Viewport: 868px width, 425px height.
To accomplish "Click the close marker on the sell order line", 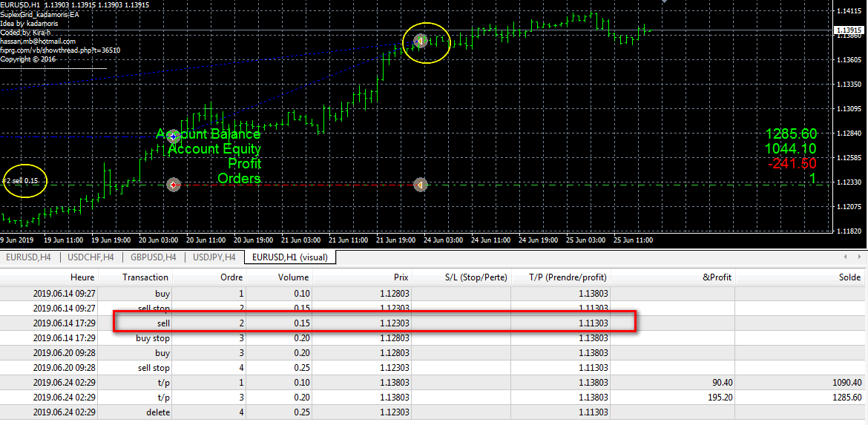I will tap(420, 184).
